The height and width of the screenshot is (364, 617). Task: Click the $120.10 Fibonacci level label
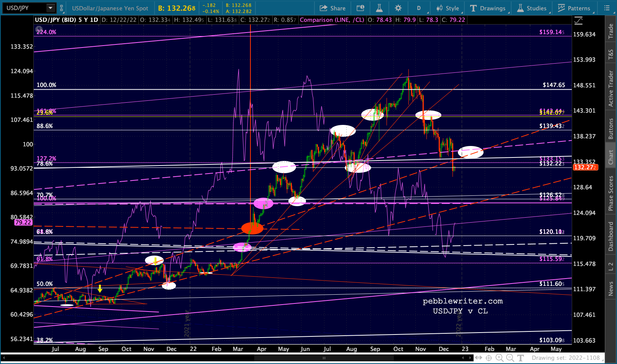point(552,232)
